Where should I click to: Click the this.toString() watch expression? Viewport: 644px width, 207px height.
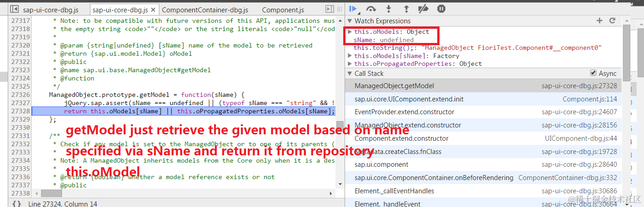tap(478, 48)
